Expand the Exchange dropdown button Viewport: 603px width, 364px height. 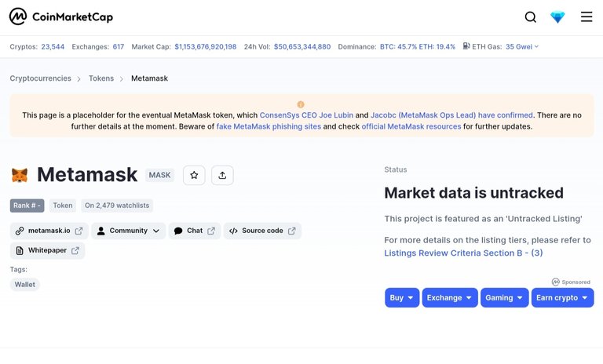pyautogui.click(x=449, y=298)
